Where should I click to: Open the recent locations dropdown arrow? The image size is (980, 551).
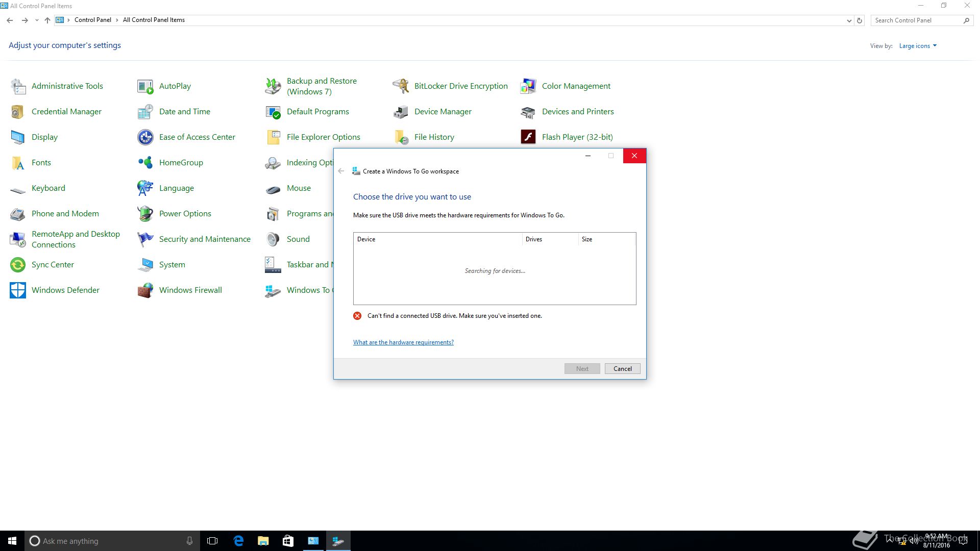point(37,20)
